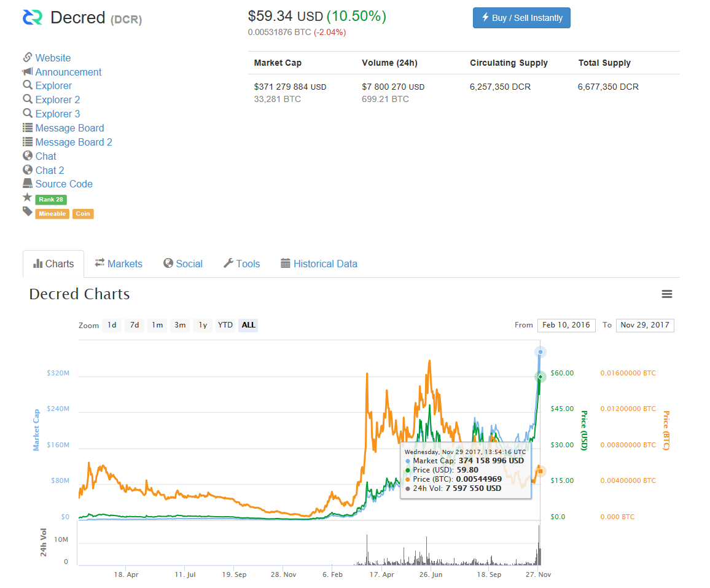Click the magnifier icon beside Explorer
The width and height of the screenshot is (710, 588).
pos(28,85)
